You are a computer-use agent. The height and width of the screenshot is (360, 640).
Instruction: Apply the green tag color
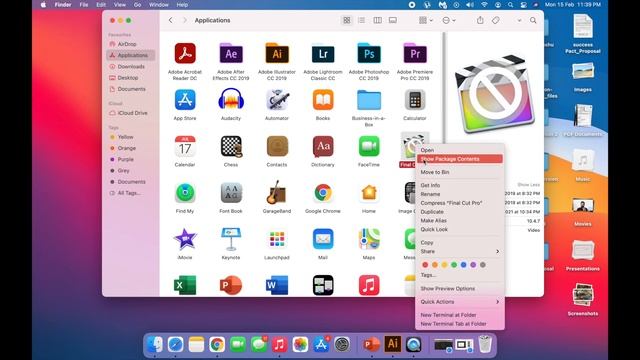[454, 265]
